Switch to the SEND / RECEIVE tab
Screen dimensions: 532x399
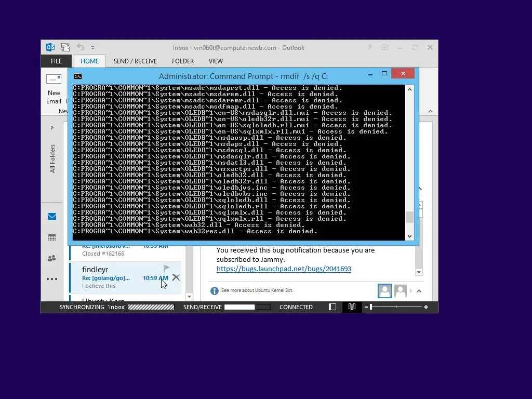pos(135,61)
